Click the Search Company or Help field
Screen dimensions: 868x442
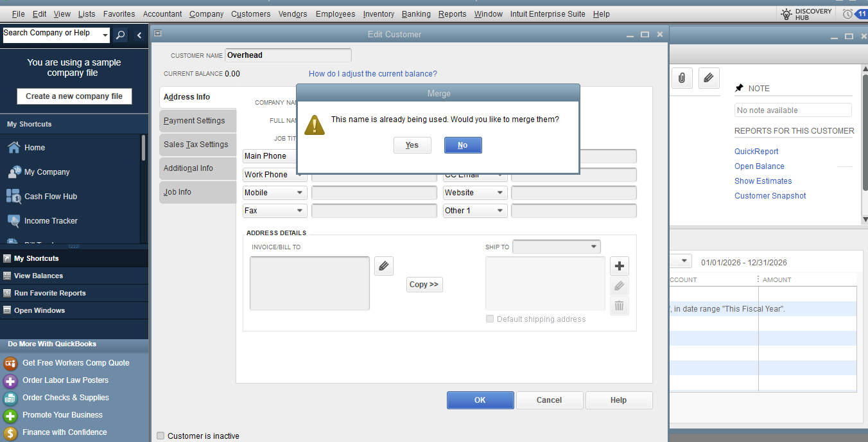coord(51,36)
